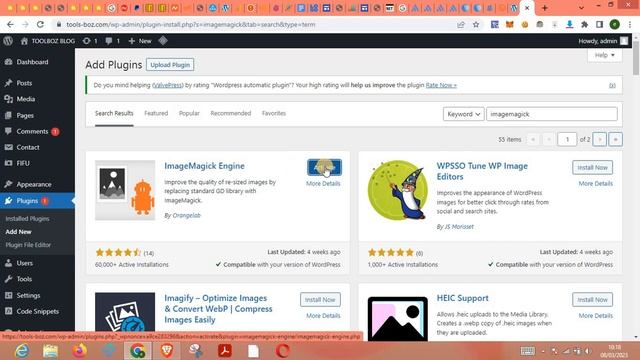Screen dimensions: 640x360
Task: Open the Howdy, admin account menu
Action: (603, 41)
